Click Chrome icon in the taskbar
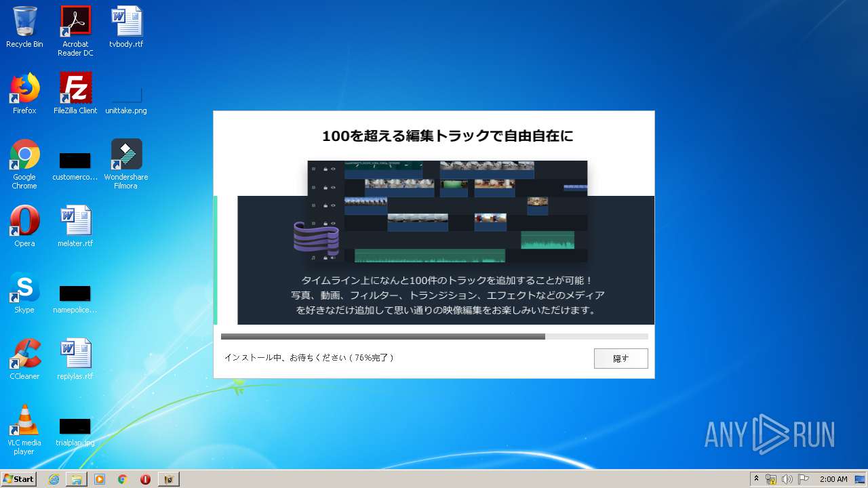This screenshot has width=868, height=488. [x=122, y=479]
